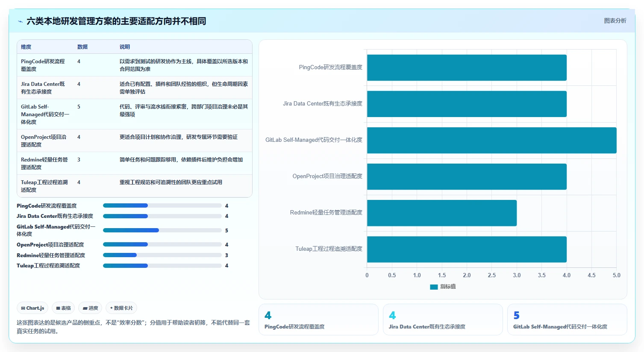Click the Chart.js tag chip

pos(32,308)
